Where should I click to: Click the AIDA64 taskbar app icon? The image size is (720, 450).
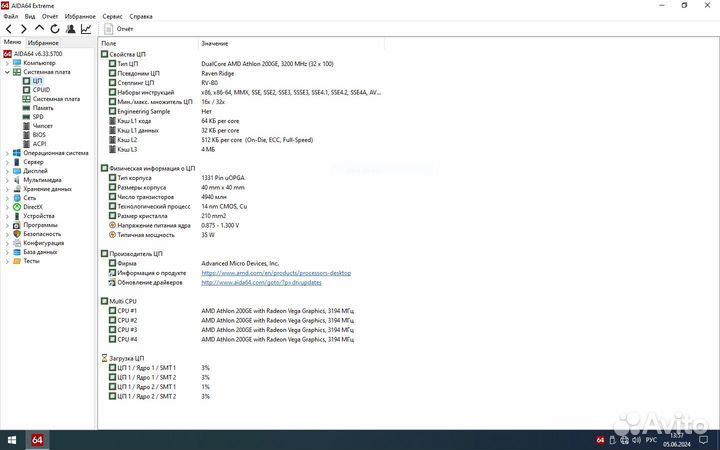tap(37, 440)
